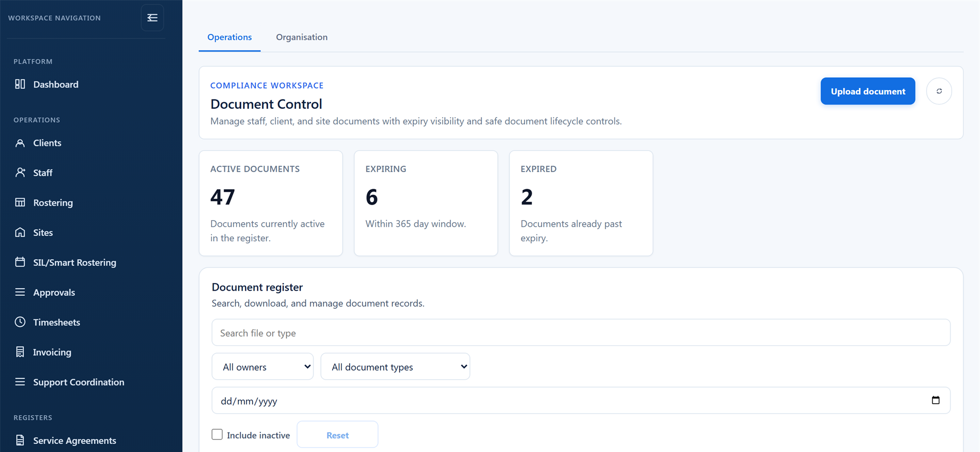This screenshot has width=980, height=452.
Task: Open Timesheets via clock icon
Action: click(x=20, y=322)
